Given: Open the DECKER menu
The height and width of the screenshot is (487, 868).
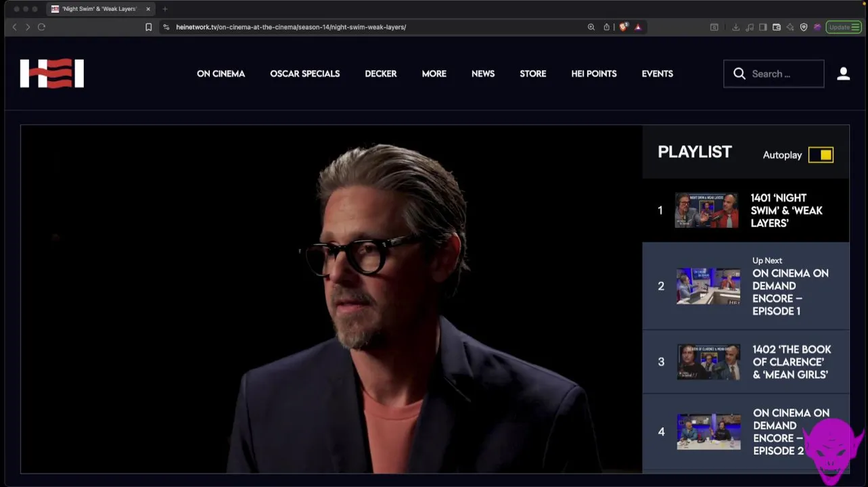Looking at the screenshot, I should (381, 74).
